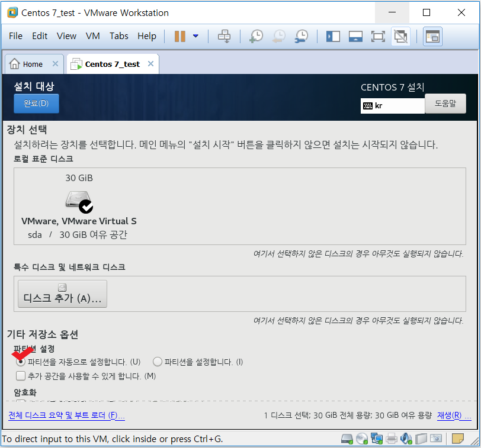Click the 재생(R) refresh link

pos(454,415)
